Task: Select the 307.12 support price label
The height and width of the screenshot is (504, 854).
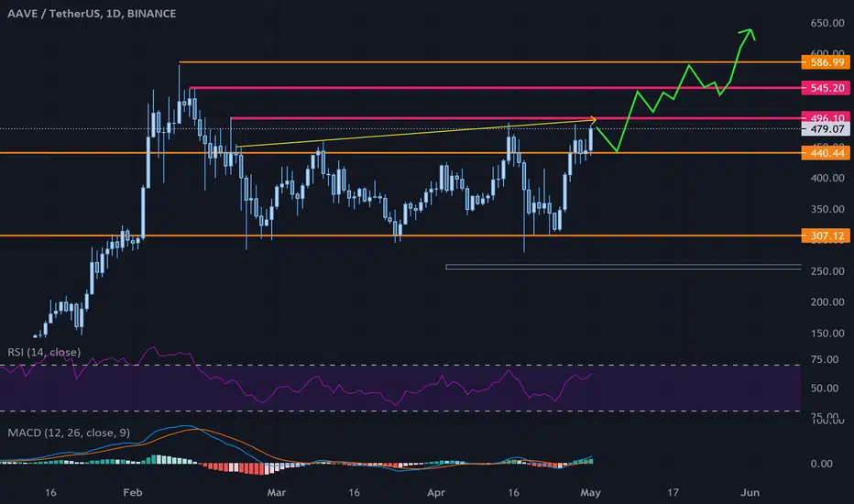Action: (826, 236)
